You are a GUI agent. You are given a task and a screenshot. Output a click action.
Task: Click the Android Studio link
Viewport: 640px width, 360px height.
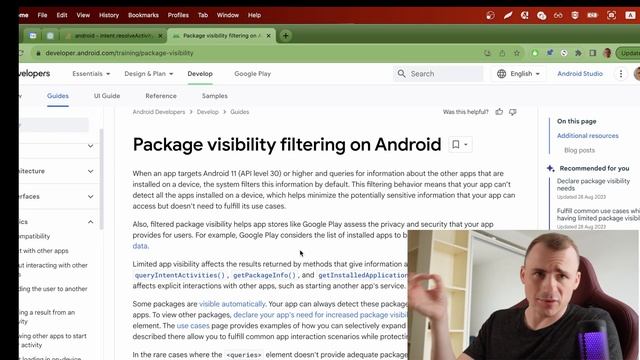580,73
